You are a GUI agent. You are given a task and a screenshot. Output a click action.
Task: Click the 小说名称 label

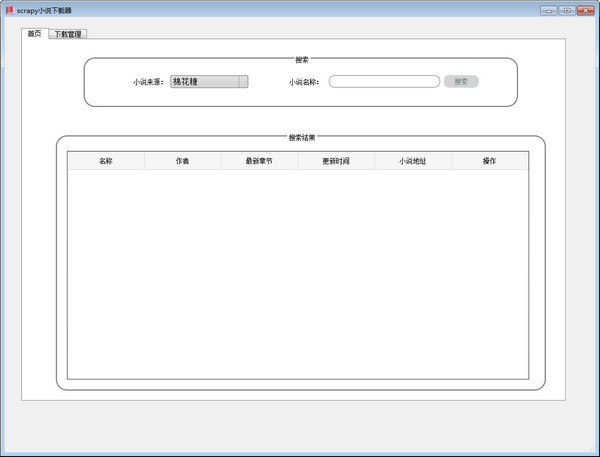tap(304, 82)
